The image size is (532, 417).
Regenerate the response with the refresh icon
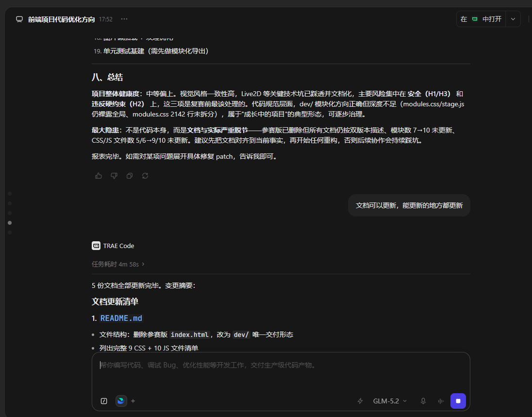click(x=145, y=176)
